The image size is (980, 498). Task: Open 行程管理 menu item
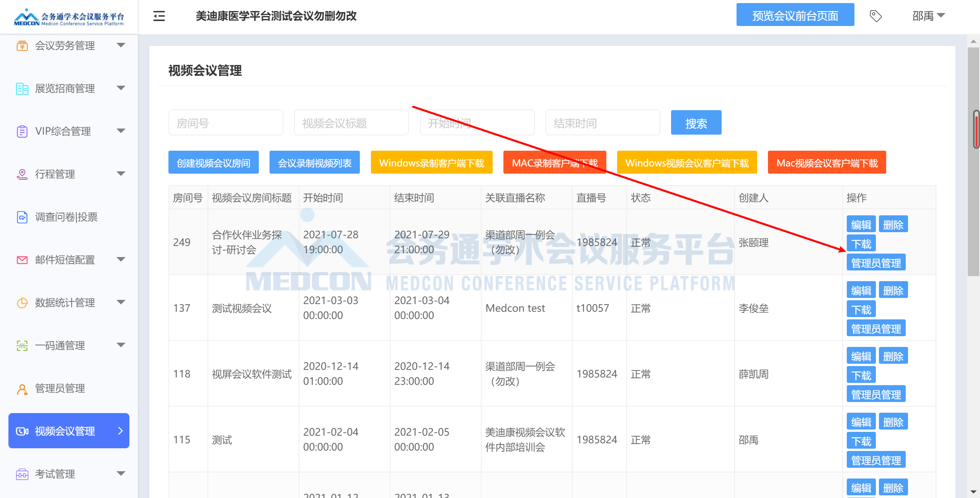point(69,174)
